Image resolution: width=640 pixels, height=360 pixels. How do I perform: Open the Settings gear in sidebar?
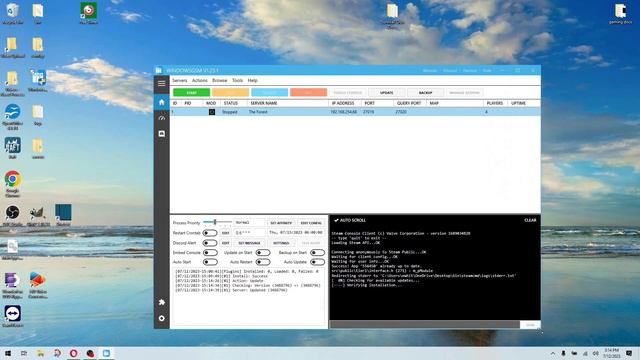pos(162,318)
